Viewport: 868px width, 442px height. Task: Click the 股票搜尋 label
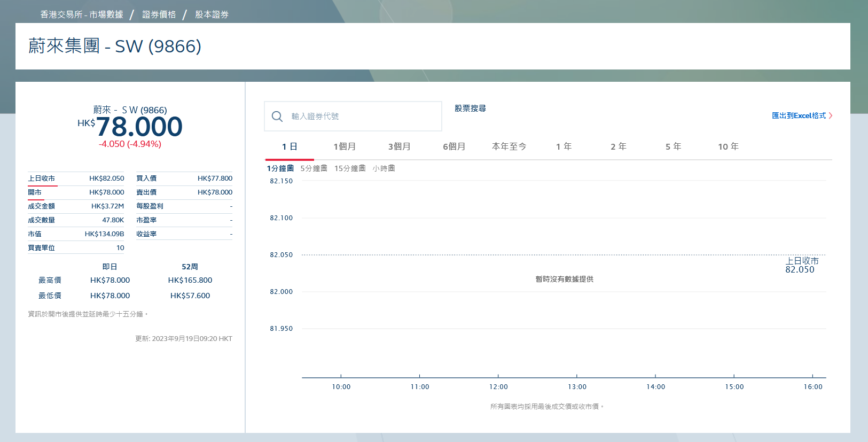(x=470, y=108)
